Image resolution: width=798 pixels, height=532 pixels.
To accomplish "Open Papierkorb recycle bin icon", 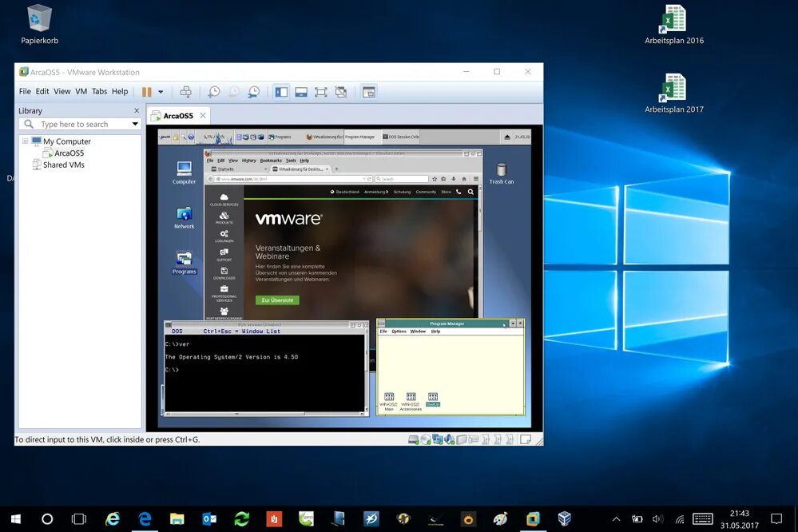I will (39, 25).
